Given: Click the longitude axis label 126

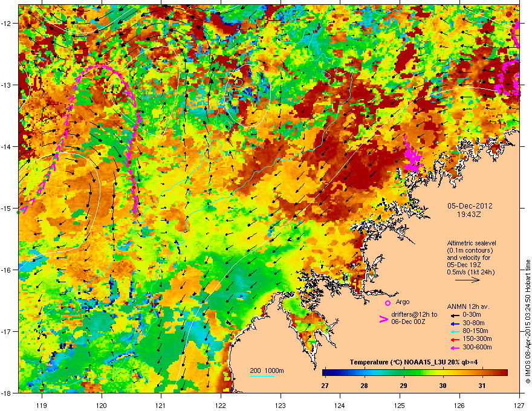Looking at the screenshot, I should 459,405.
